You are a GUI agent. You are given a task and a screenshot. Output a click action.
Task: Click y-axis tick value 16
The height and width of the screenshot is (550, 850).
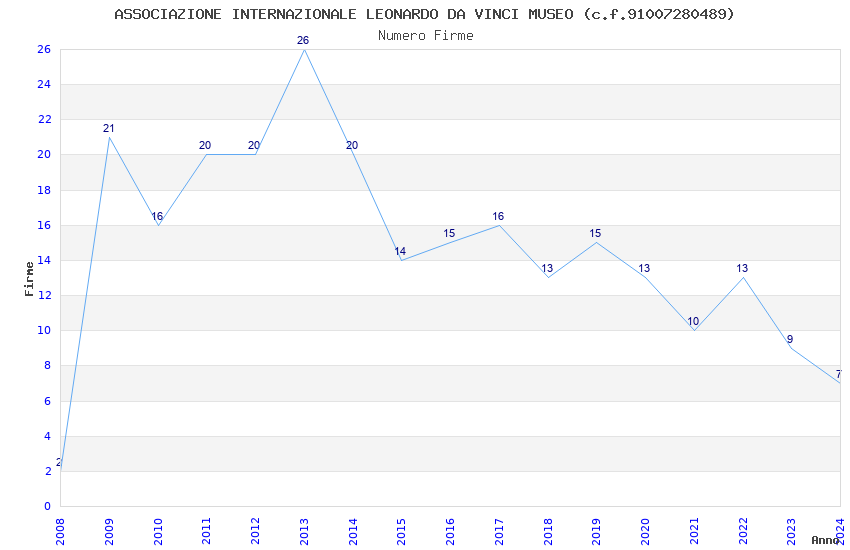(44, 225)
